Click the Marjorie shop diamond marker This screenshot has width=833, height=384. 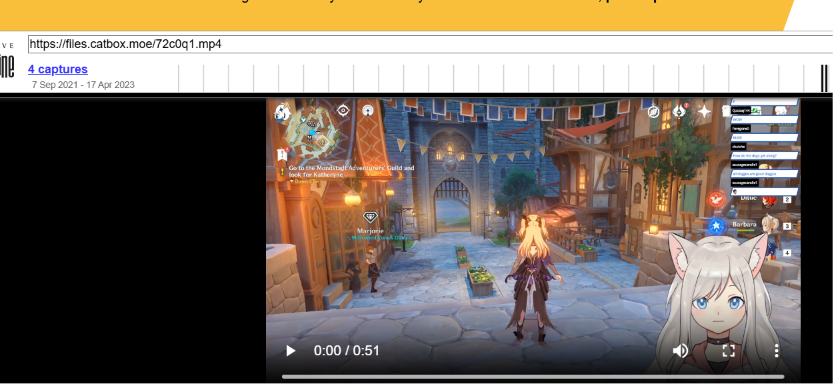(370, 217)
